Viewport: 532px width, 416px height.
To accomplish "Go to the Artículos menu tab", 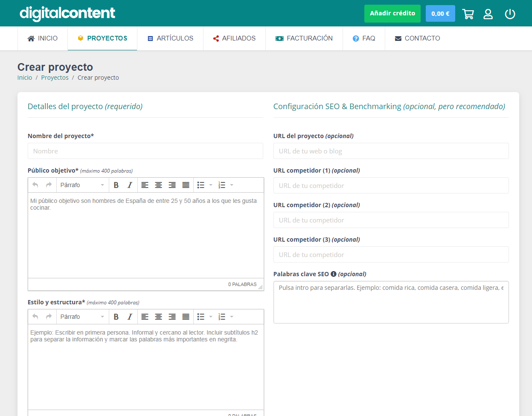I will 170,38.
